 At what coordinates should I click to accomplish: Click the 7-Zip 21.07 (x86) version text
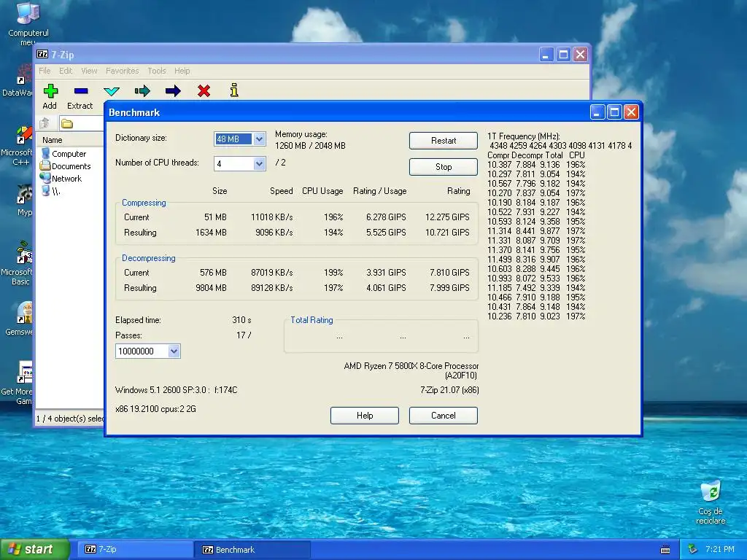pyautogui.click(x=449, y=390)
